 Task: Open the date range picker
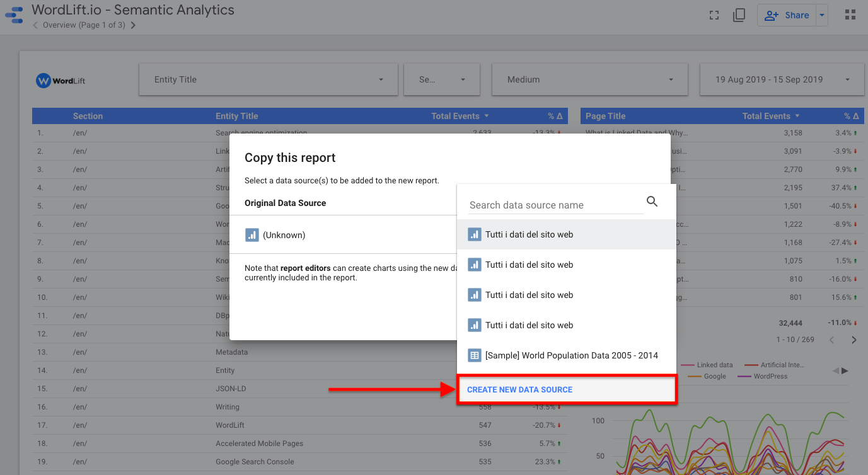[782, 79]
